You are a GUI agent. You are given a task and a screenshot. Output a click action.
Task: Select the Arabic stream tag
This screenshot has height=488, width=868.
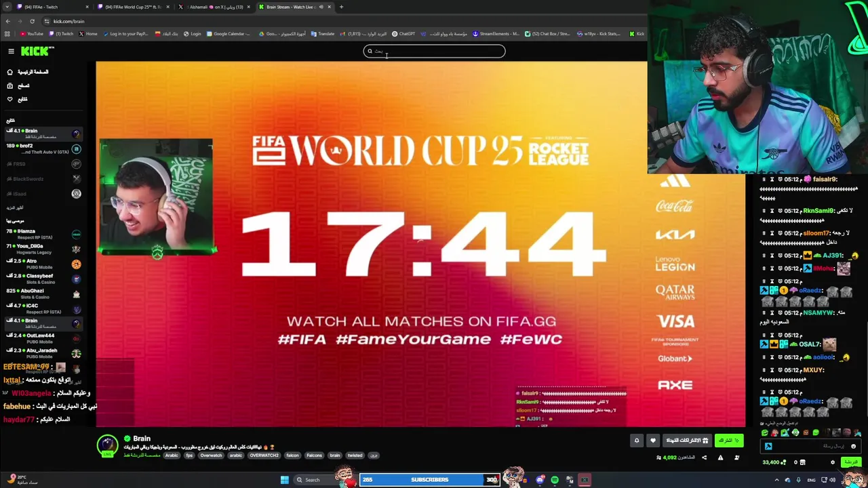pyautogui.click(x=172, y=455)
